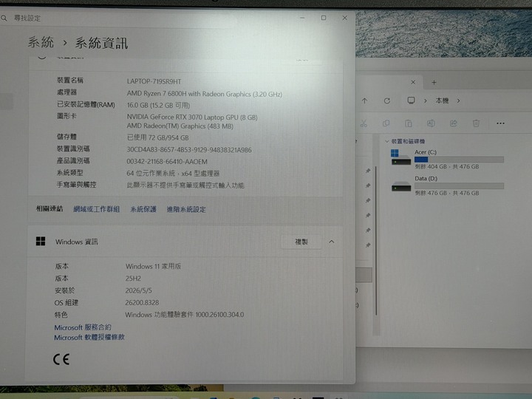The image size is (532, 399).
Task: Click the Acer (C:) storage usage bar
Action: click(x=459, y=160)
